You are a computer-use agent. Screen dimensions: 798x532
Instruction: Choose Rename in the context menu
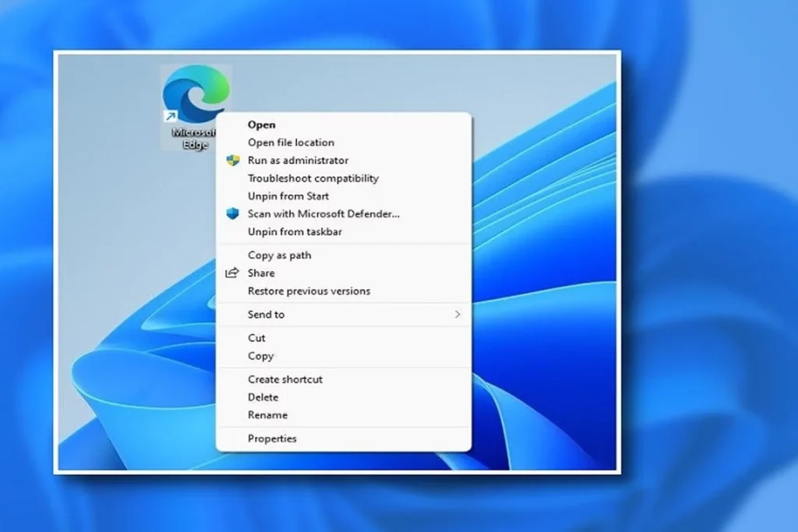coord(344,415)
